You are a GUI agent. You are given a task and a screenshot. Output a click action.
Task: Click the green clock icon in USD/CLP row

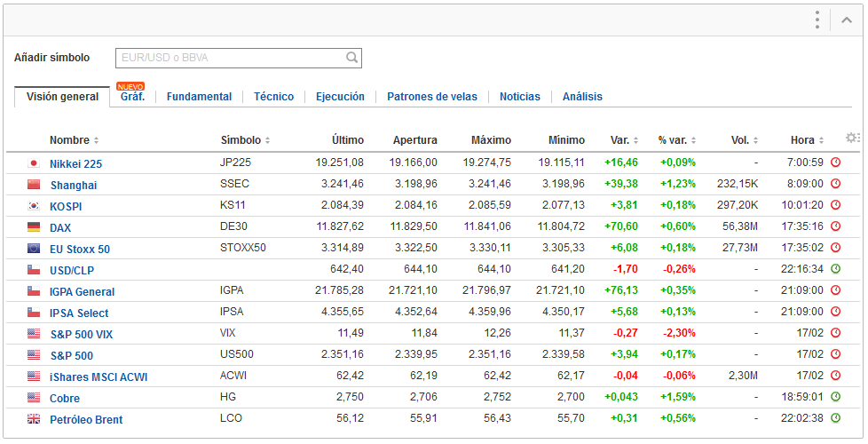point(836,268)
